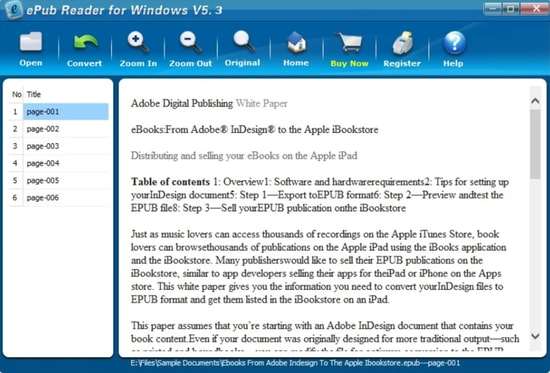Open Buy Now shopping cart icon
550x373 pixels.
pos(349,42)
